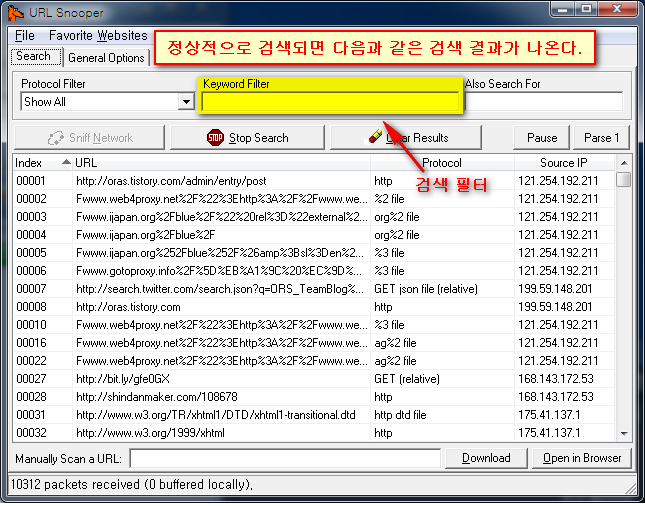Select index 00010 row

coord(315,325)
